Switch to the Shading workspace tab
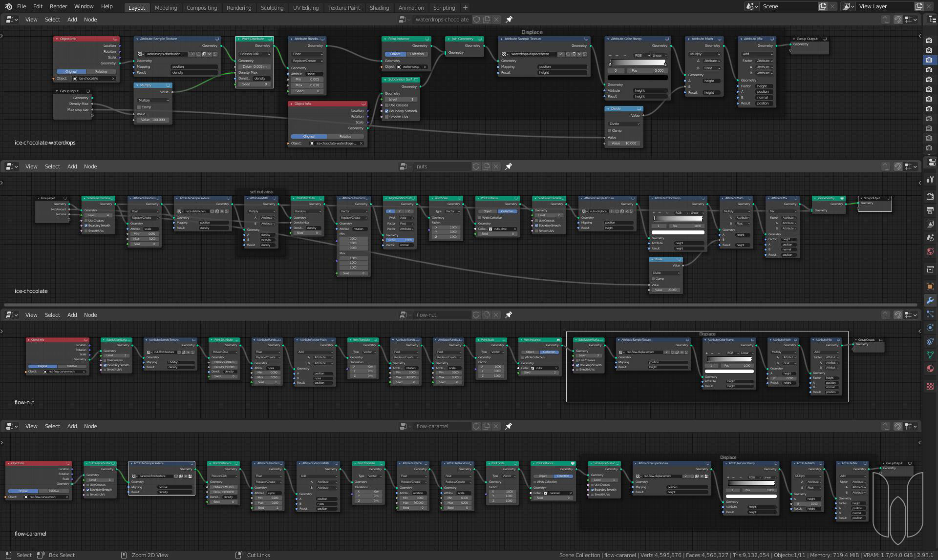Viewport: 938px width, 560px height. pyautogui.click(x=379, y=8)
